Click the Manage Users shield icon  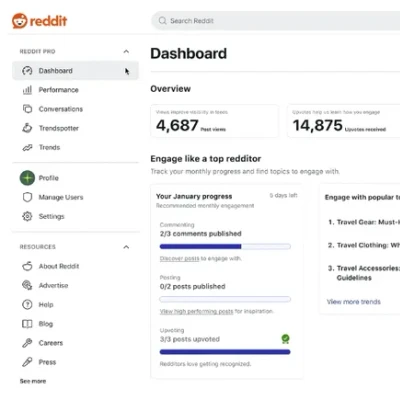27,197
